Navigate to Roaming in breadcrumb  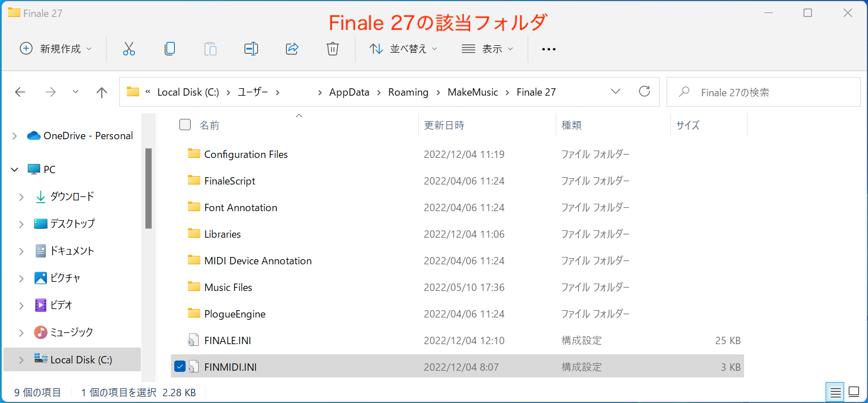[x=408, y=92]
